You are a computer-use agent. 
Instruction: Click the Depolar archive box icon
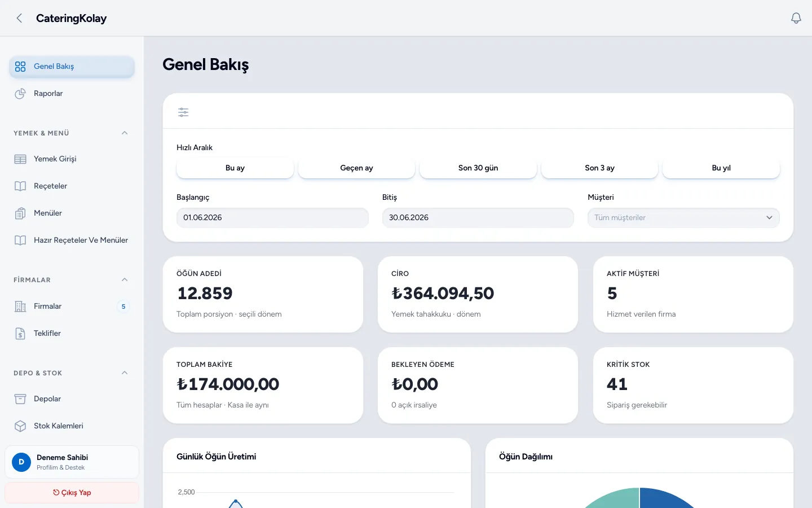[x=20, y=399]
